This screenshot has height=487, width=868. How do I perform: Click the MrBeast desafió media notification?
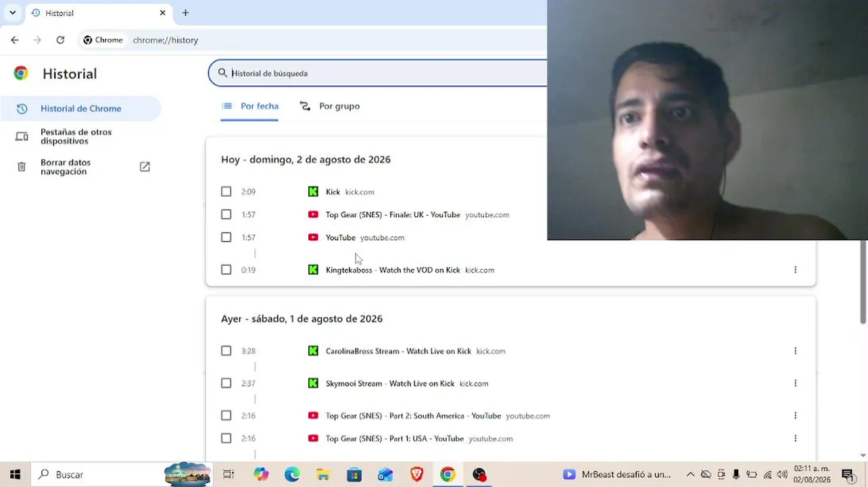[x=617, y=475]
